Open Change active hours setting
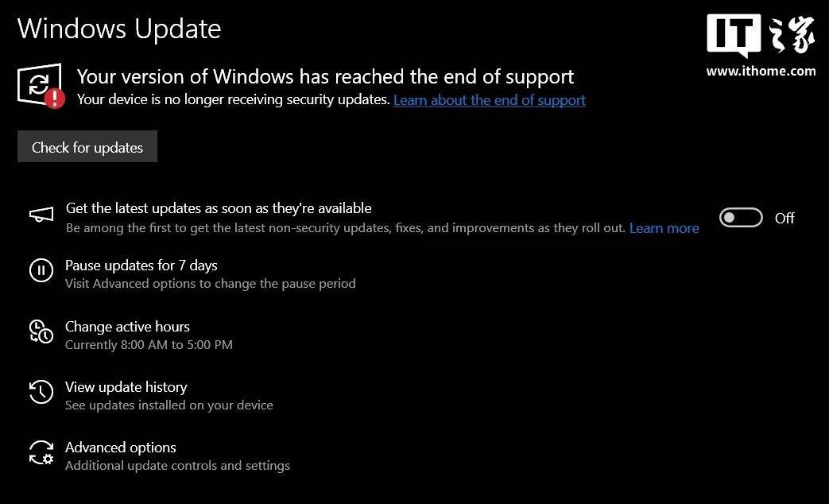This screenshot has width=829, height=504. click(127, 327)
